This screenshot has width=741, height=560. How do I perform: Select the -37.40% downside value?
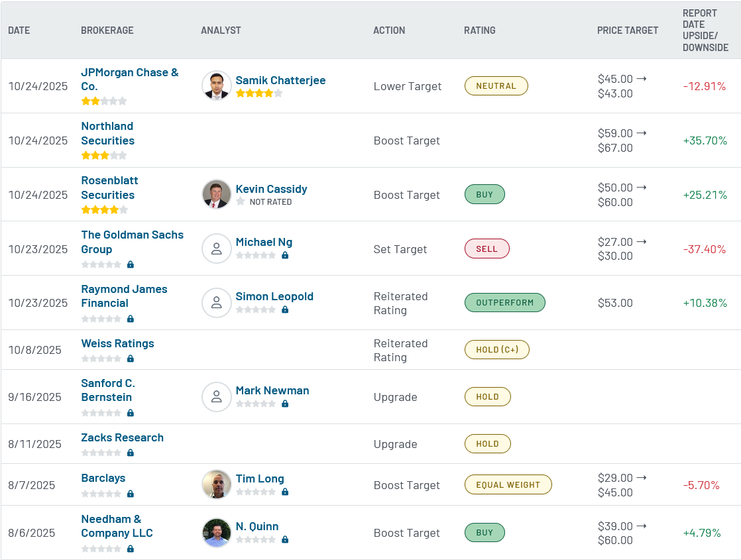click(704, 249)
